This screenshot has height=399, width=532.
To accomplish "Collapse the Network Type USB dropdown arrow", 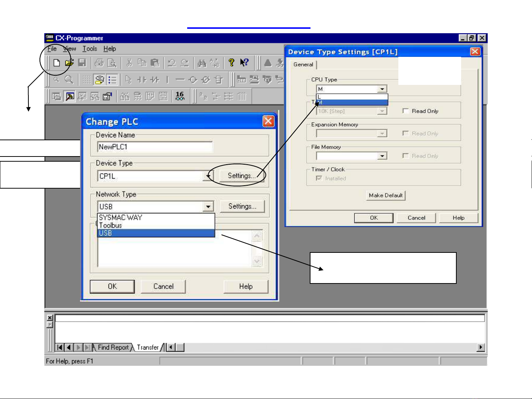I will coord(208,206).
